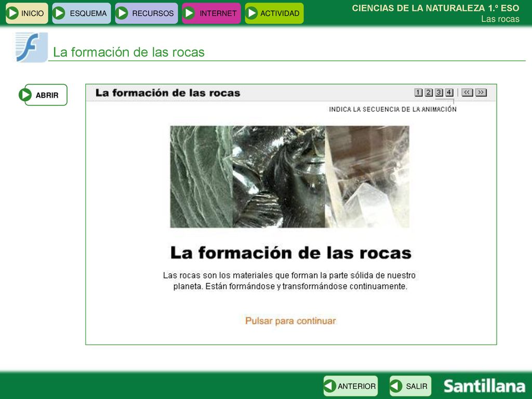
Task: Click the 'Las rocas' subtitle in header
Action: point(500,19)
